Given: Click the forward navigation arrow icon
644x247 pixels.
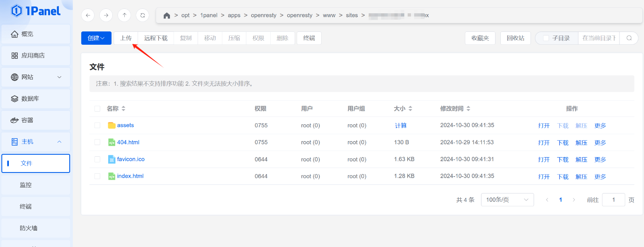Looking at the screenshot, I should click(x=106, y=15).
